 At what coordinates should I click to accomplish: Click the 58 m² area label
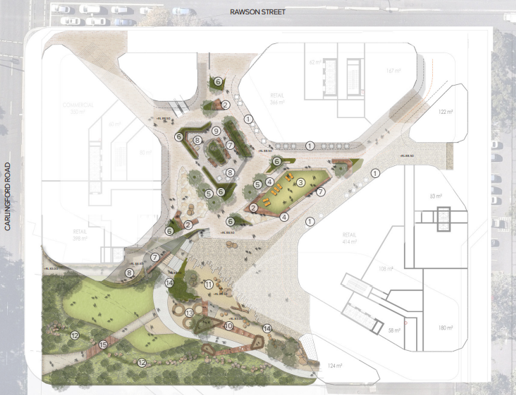point(395,330)
